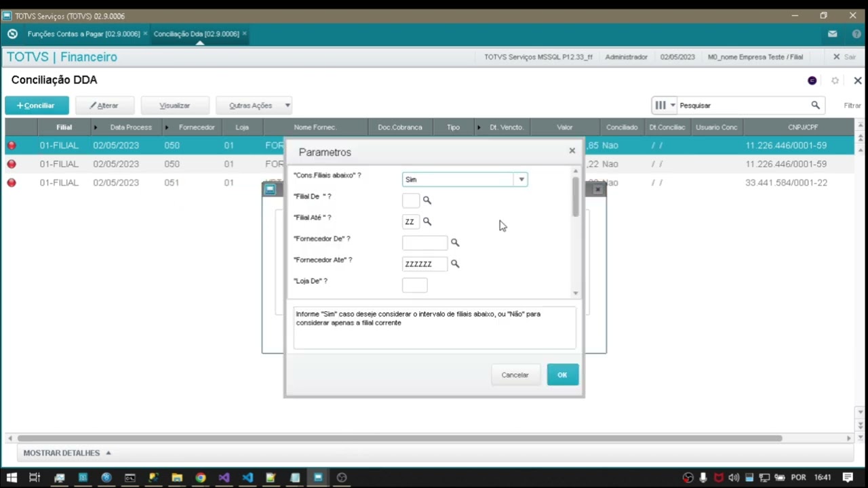This screenshot has height=488, width=868.
Task: Click the Parametros vertical scrollbar thumb
Action: [x=576, y=197]
